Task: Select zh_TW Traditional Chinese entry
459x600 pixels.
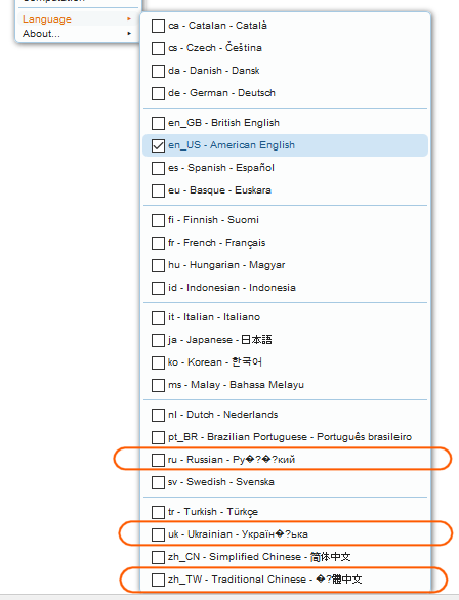Action: pyautogui.click(x=285, y=579)
